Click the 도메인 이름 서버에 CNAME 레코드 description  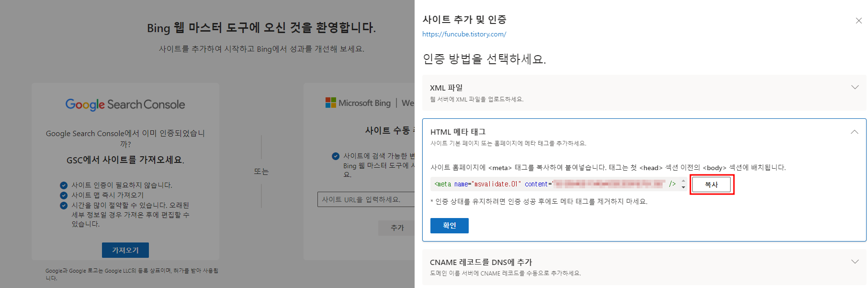(x=505, y=273)
